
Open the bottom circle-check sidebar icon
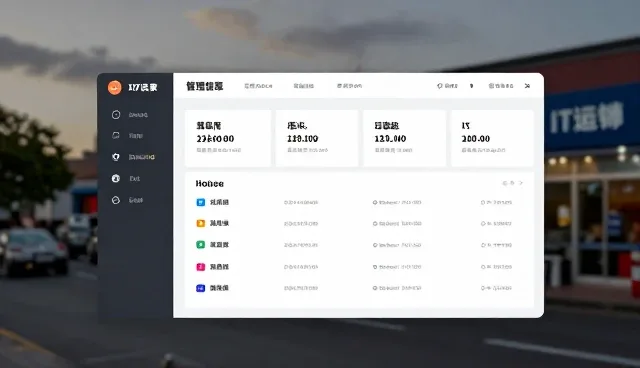point(116,200)
